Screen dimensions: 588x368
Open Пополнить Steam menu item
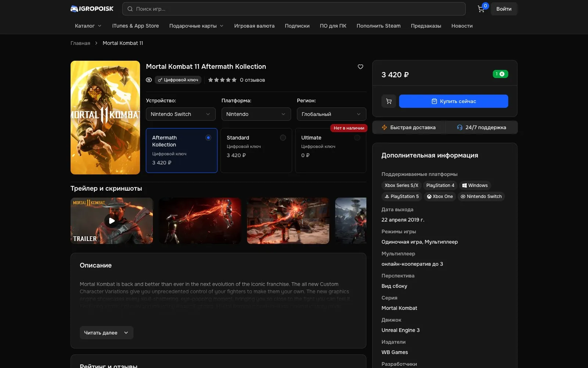click(379, 26)
